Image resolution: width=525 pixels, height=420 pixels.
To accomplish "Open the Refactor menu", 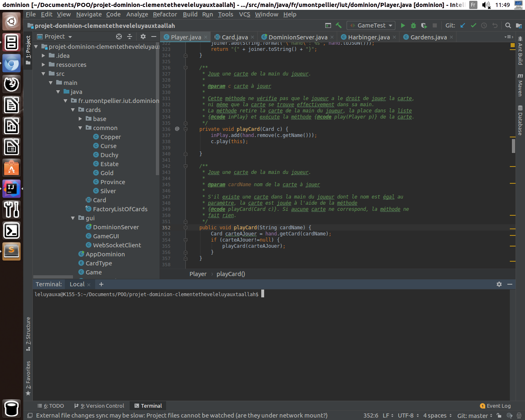I will coord(165,14).
